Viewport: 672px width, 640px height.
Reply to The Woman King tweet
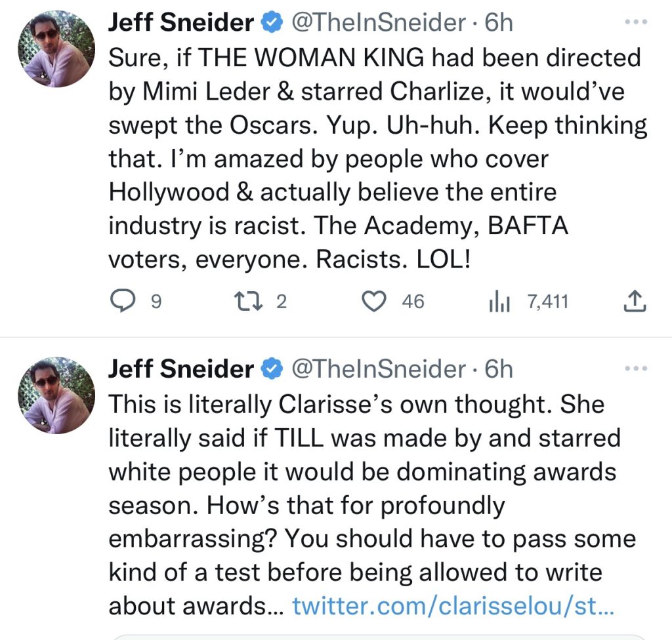[x=121, y=301]
